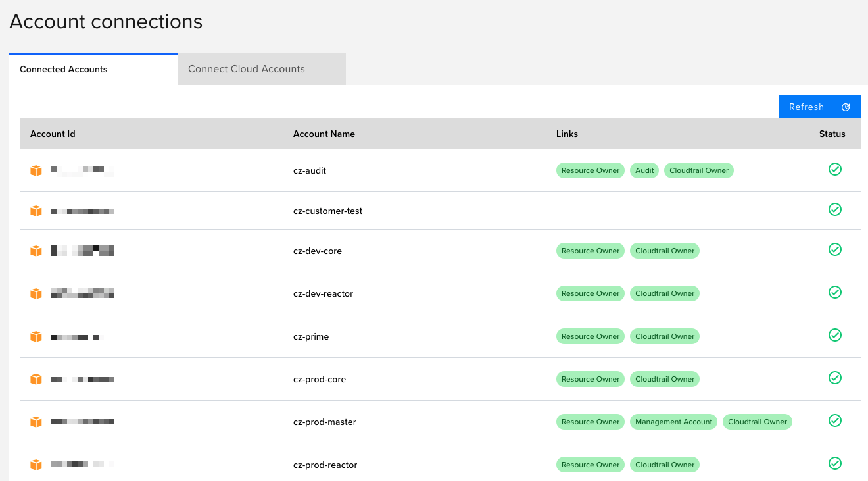Click Resource Owner tag on cz-prime row
This screenshot has height=481, width=868.
tap(591, 336)
